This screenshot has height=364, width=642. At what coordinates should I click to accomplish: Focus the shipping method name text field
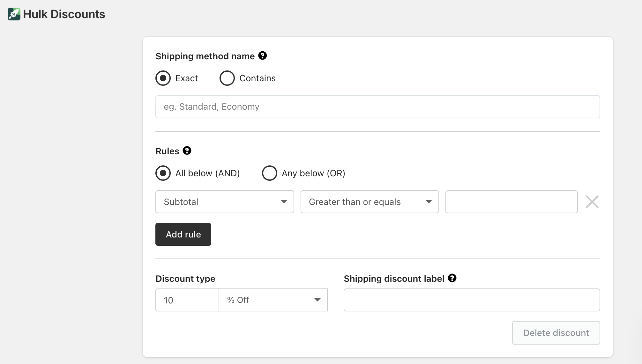(x=377, y=107)
